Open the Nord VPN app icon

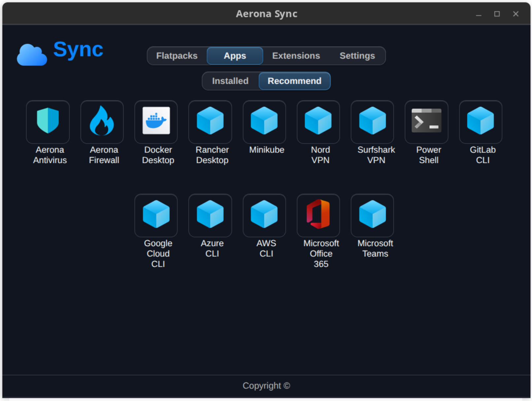pos(318,122)
